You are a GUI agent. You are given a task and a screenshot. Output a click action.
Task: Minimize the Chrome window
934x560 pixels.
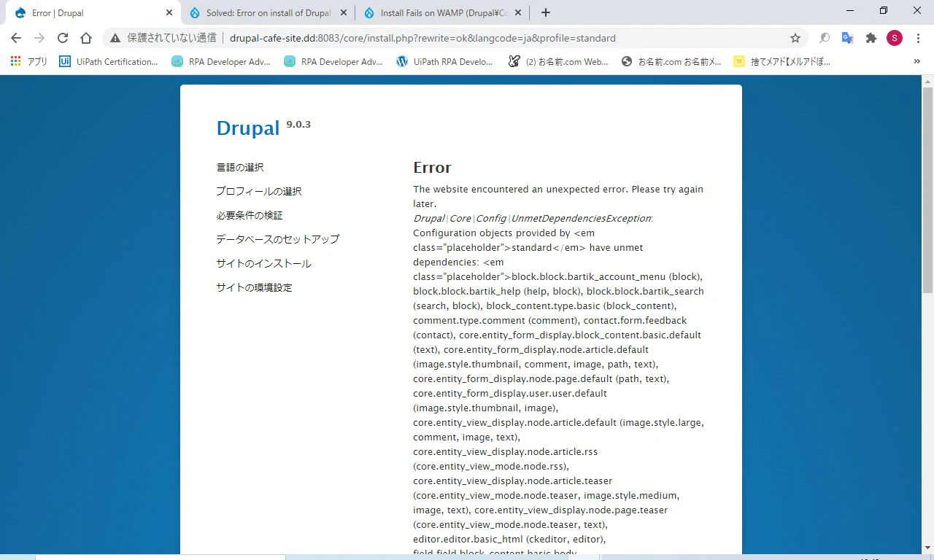pos(850,10)
